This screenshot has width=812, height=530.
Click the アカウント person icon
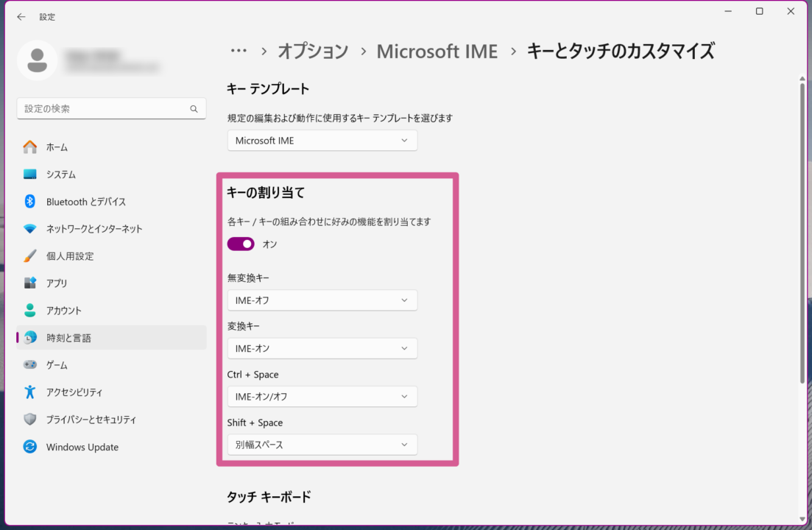30,311
